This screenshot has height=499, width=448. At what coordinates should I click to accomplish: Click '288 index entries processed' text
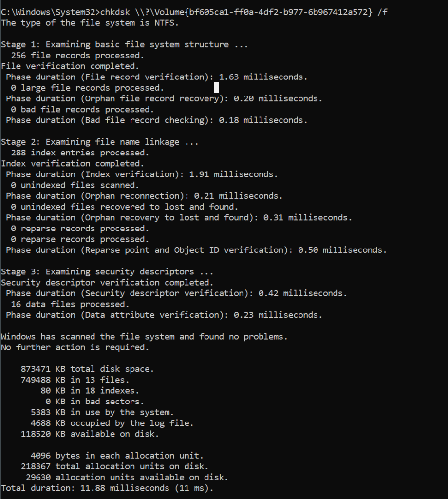80,153
